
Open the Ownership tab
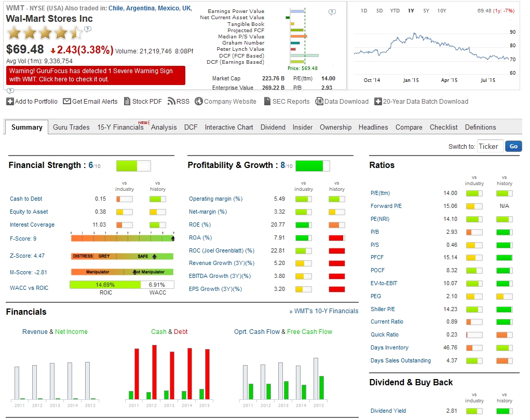(336, 127)
